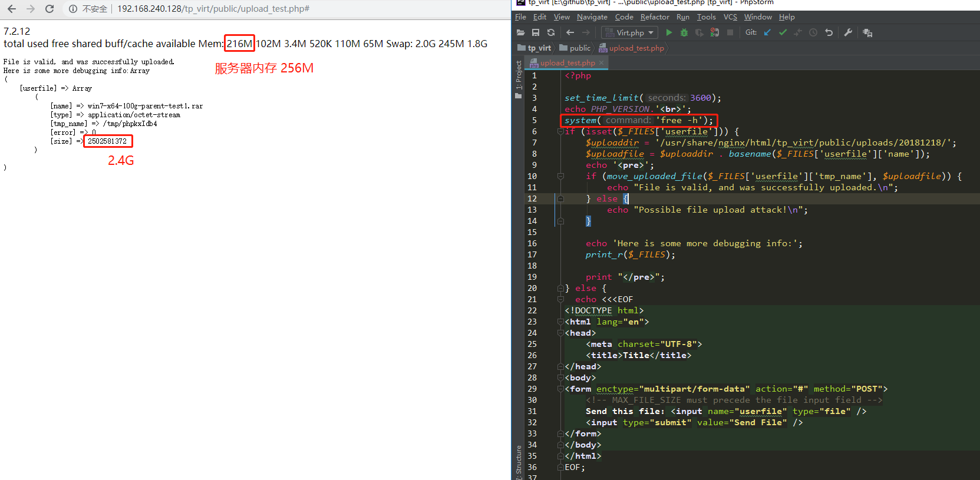Click /tmp/phpkxIdb4 tmp_name value
The width and height of the screenshot is (980, 480).
(x=123, y=124)
